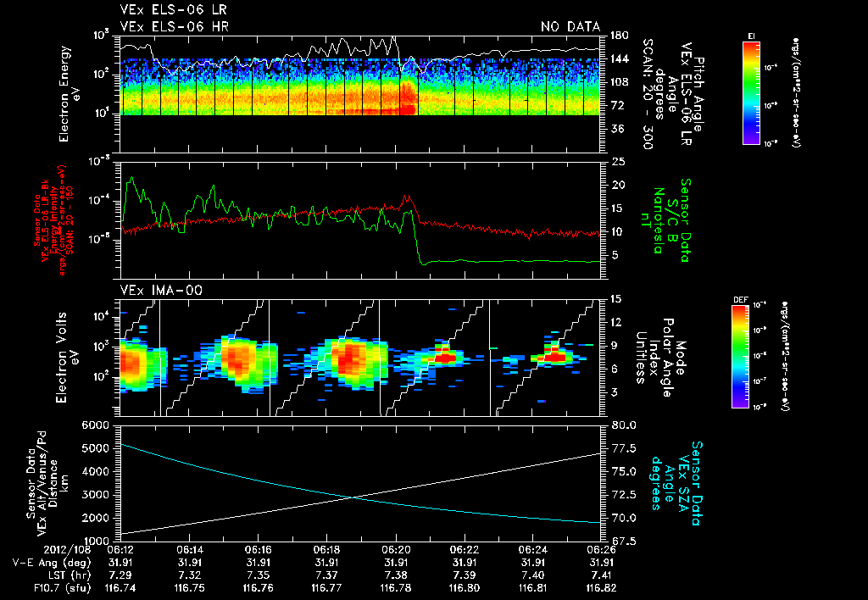Click the 144 pitch angle tick label
The height and width of the screenshot is (600, 868).
(x=619, y=58)
